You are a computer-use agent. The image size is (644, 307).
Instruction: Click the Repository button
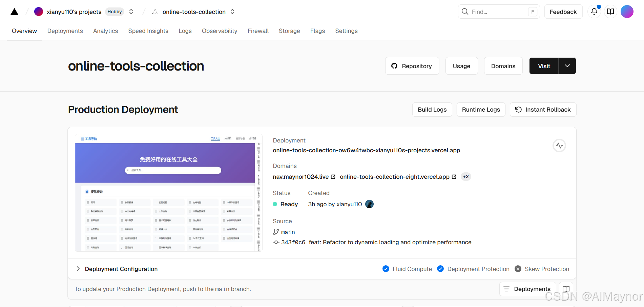coord(412,66)
